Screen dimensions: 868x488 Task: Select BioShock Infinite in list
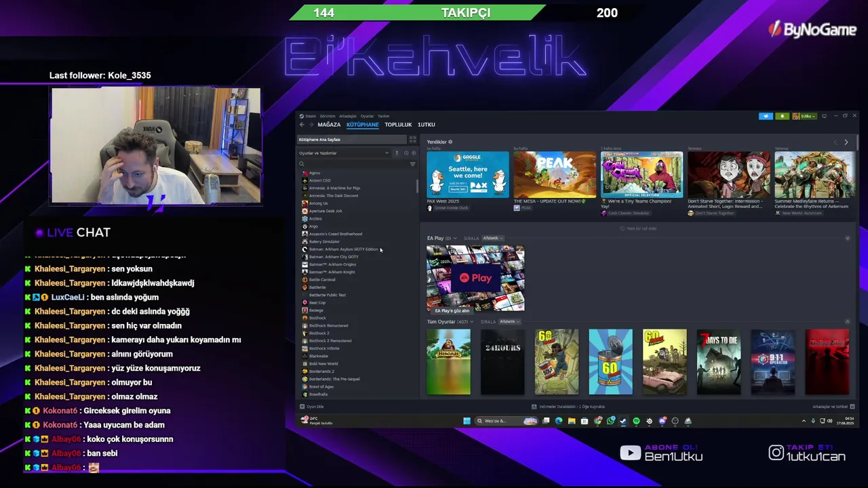[324, 348]
